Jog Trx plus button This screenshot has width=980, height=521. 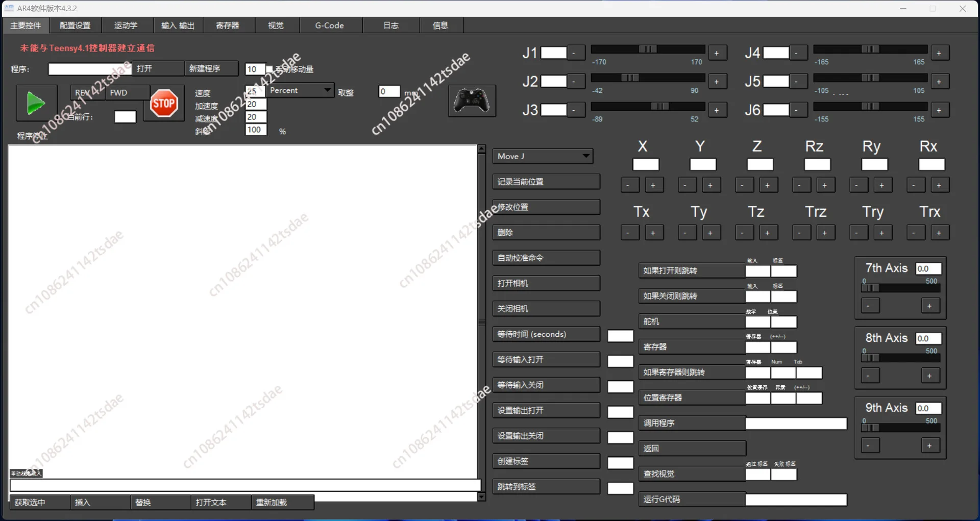point(939,233)
